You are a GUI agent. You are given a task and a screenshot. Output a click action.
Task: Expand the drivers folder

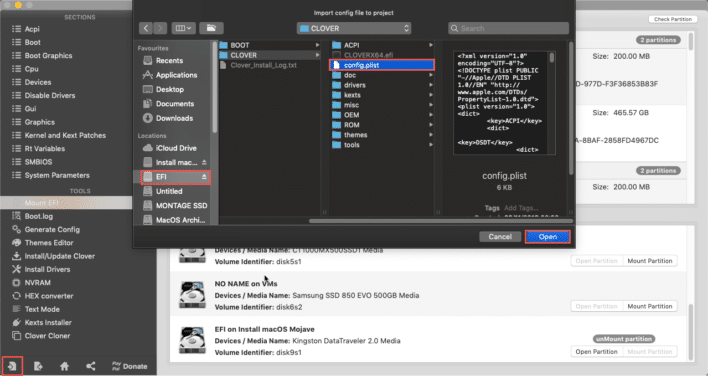[x=431, y=85]
